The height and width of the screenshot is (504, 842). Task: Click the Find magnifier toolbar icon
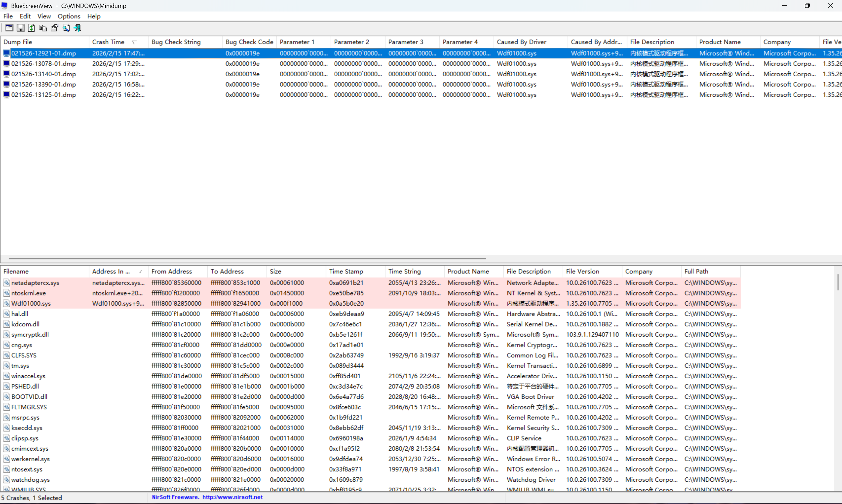click(x=66, y=28)
